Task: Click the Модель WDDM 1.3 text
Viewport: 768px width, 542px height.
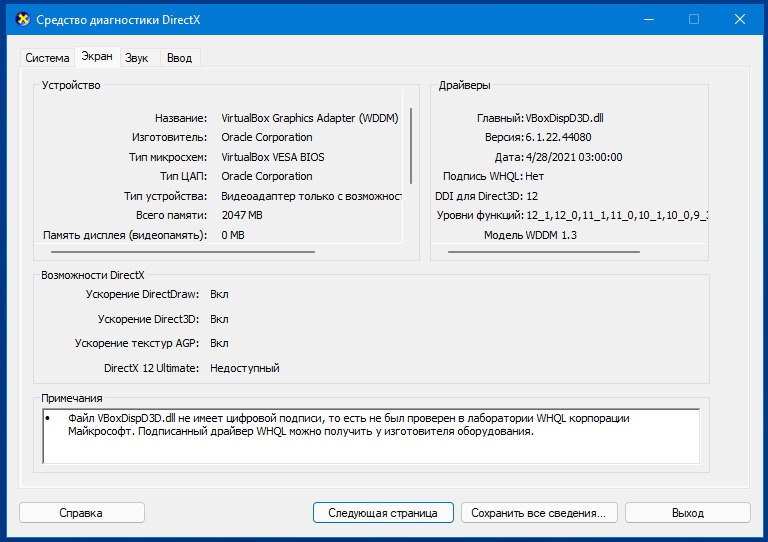Action: pos(530,236)
